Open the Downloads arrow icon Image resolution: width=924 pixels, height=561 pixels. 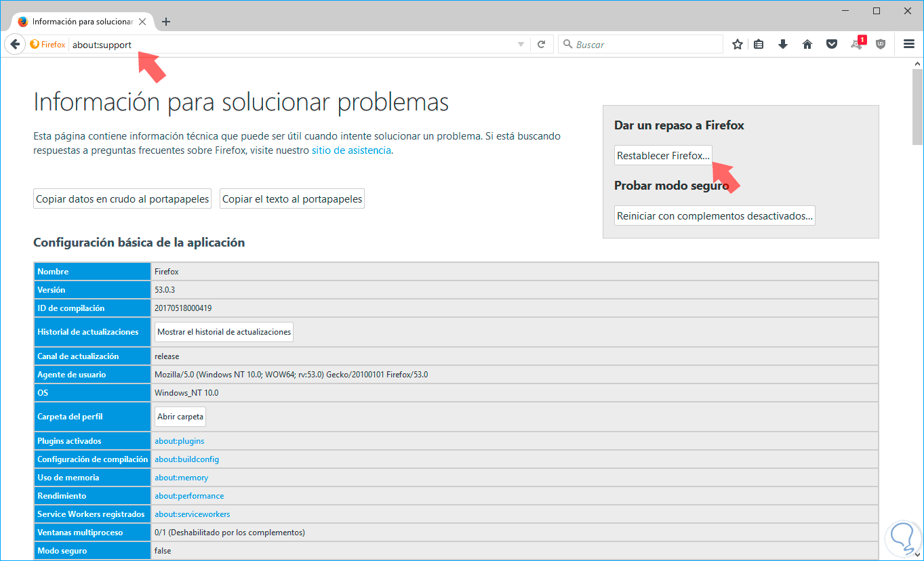(783, 44)
